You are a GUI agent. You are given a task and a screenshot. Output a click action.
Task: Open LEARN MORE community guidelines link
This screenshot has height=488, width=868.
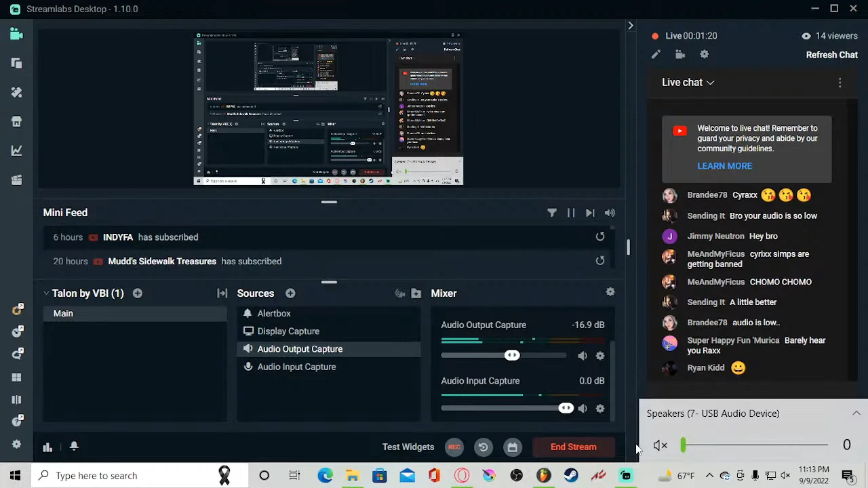tap(724, 165)
